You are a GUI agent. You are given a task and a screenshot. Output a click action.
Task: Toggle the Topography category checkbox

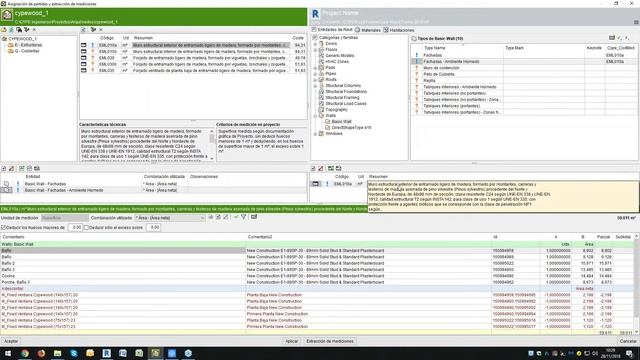click(x=321, y=110)
